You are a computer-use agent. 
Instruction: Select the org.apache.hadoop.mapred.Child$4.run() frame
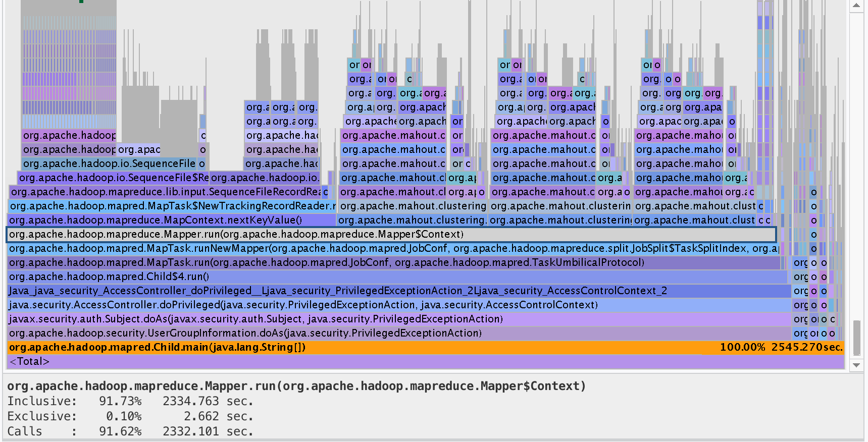tap(397, 277)
